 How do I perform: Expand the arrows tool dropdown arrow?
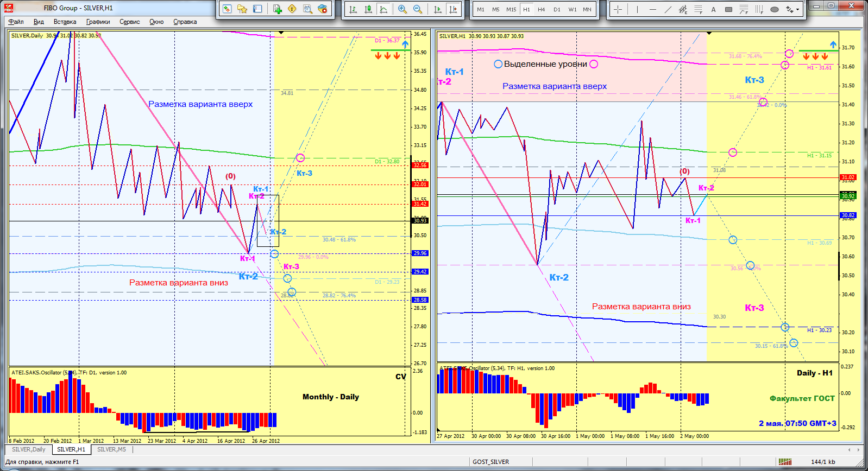click(x=797, y=9)
